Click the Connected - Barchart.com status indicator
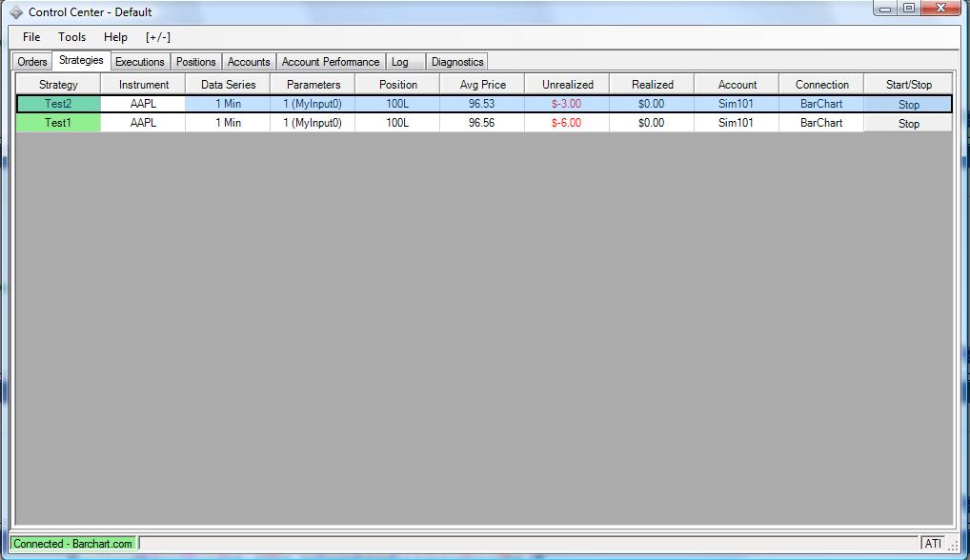The height and width of the screenshot is (560, 970). [x=73, y=544]
